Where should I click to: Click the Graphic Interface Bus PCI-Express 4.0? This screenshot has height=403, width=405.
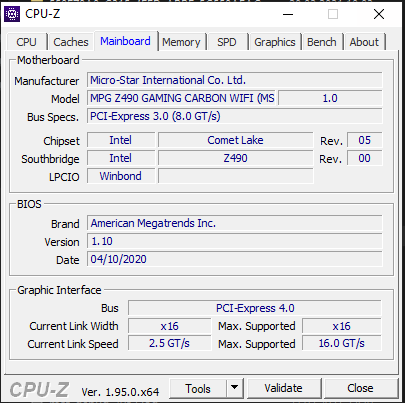click(x=255, y=308)
